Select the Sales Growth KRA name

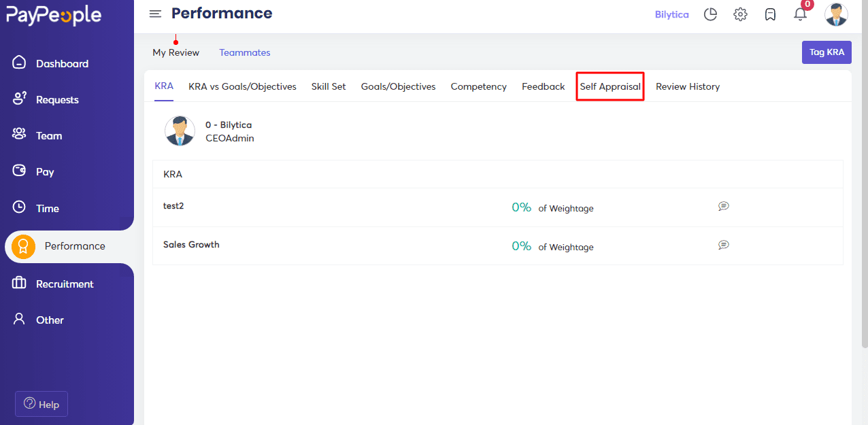coord(191,244)
